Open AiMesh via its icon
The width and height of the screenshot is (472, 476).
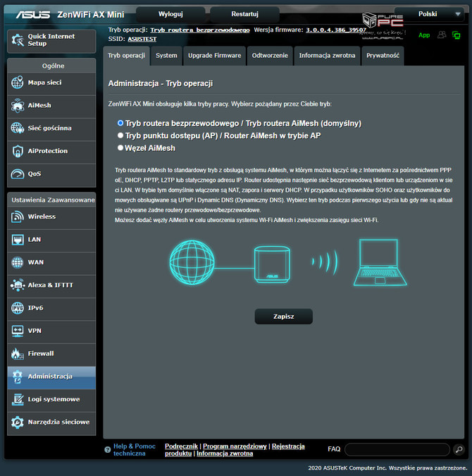click(x=18, y=105)
